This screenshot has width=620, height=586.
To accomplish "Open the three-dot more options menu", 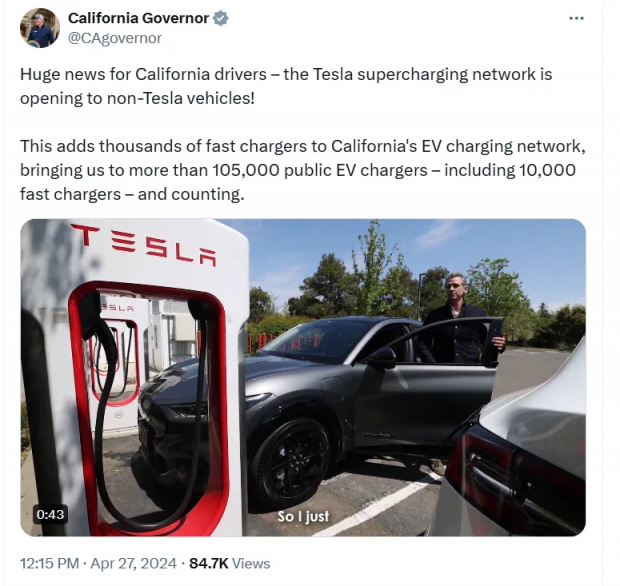I will point(577,18).
